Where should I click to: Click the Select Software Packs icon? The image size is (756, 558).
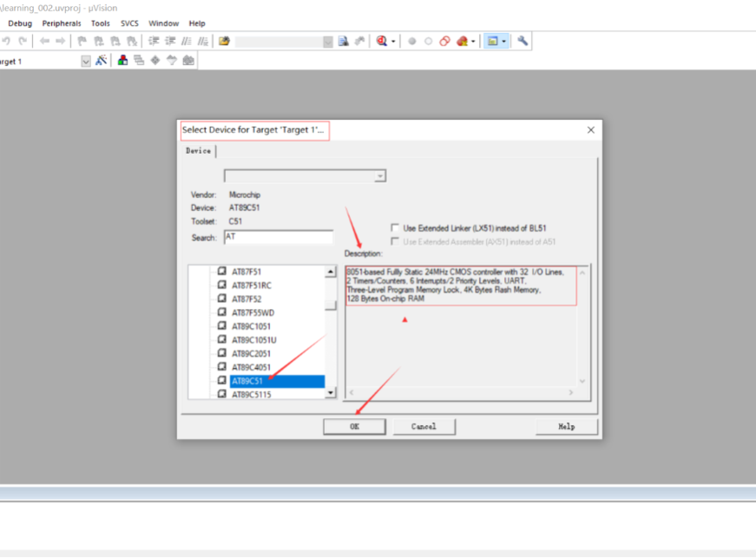click(172, 61)
